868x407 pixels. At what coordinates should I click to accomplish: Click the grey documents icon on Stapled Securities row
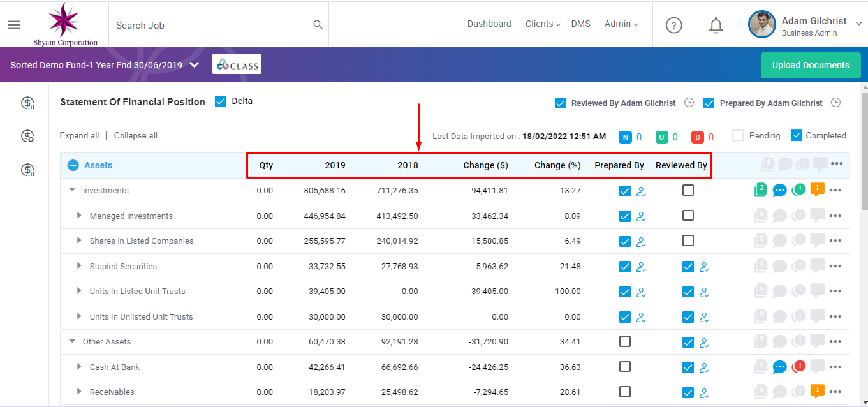[x=760, y=266]
